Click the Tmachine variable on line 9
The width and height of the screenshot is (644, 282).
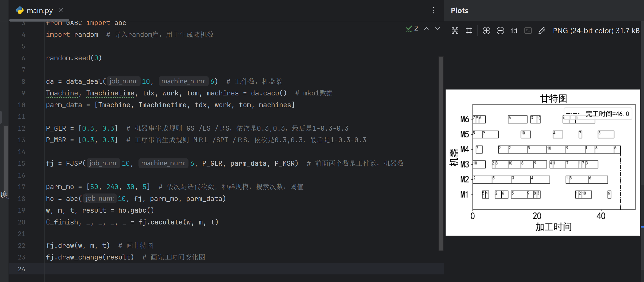pos(62,93)
